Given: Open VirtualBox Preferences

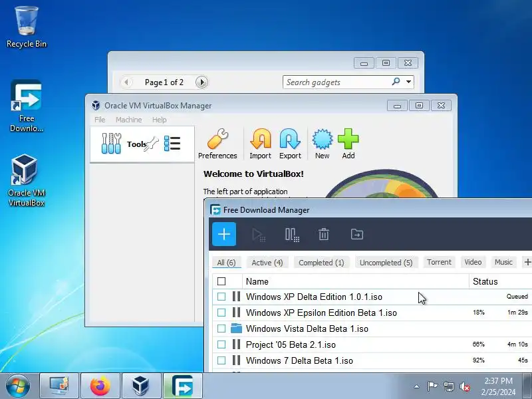Looking at the screenshot, I should [x=217, y=144].
